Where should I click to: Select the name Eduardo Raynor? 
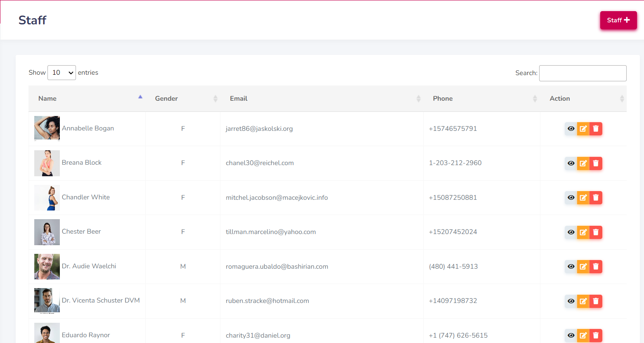click(x=86, y=335)
